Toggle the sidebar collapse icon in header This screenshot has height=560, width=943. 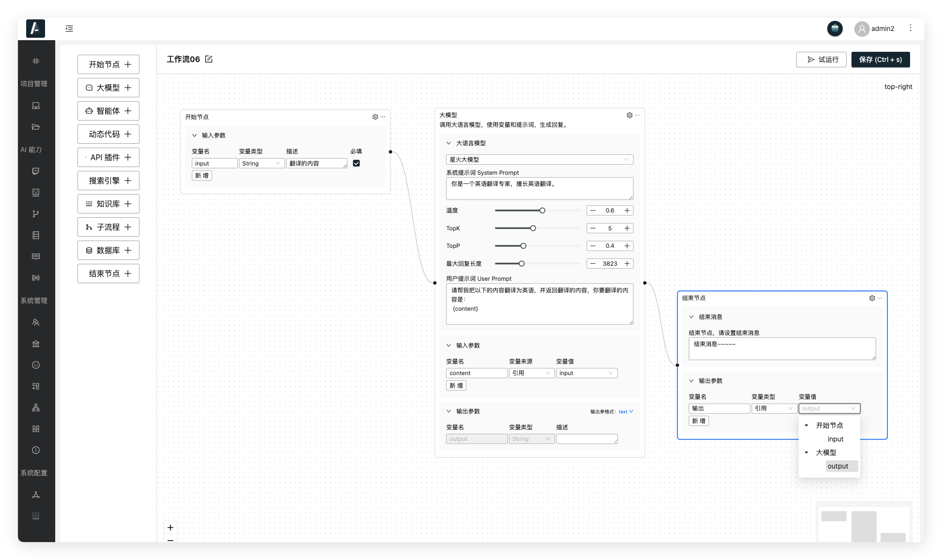point(69,29)
